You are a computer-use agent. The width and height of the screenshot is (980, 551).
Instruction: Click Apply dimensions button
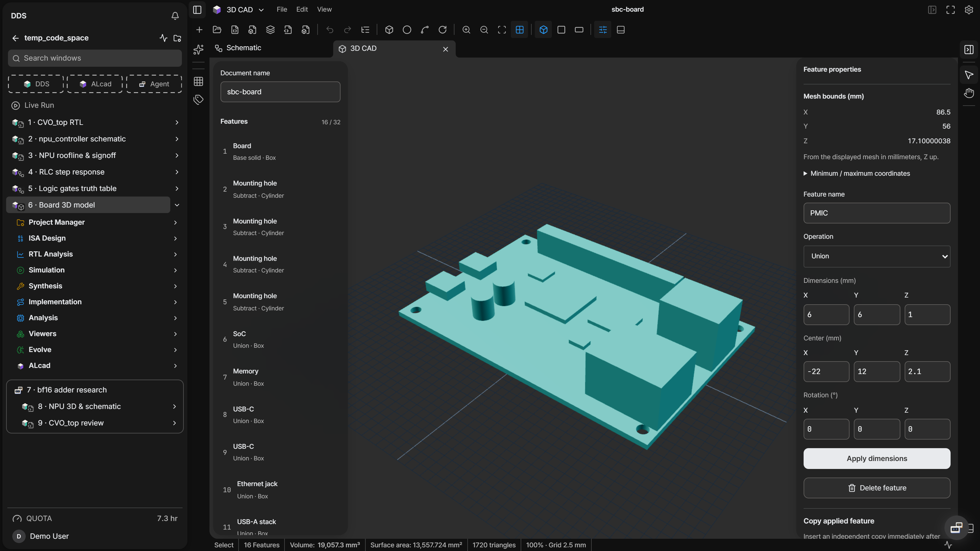click(x=876, y=459)
